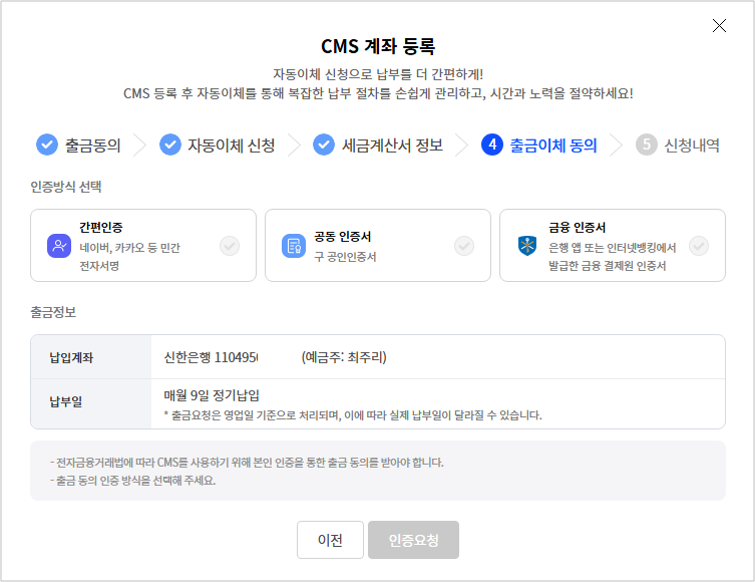Click the 세금계산서 정보 step checkmark icon
The width and height of the screenshot is (755, 582).
(x=323, y=145)
